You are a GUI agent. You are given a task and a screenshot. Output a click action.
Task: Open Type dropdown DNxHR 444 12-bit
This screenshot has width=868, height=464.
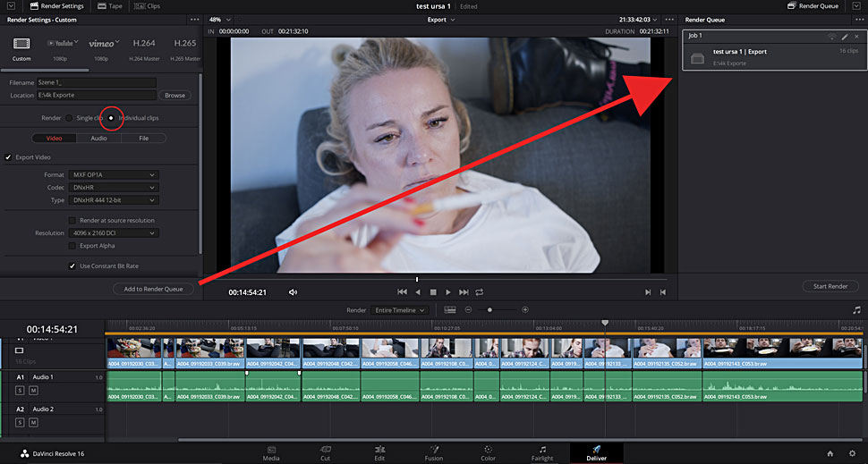pyautogui.click(x=114, y=200)
